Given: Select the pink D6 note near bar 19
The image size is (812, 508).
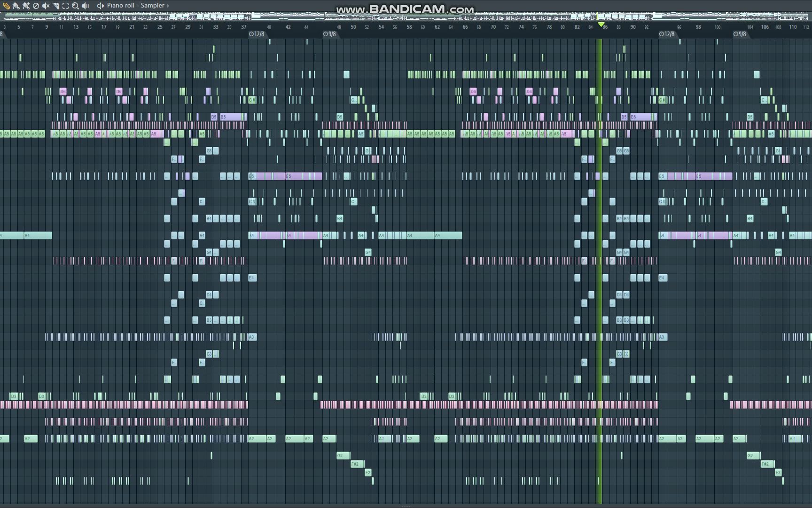Looking at the screenshot, I should 119,91.
